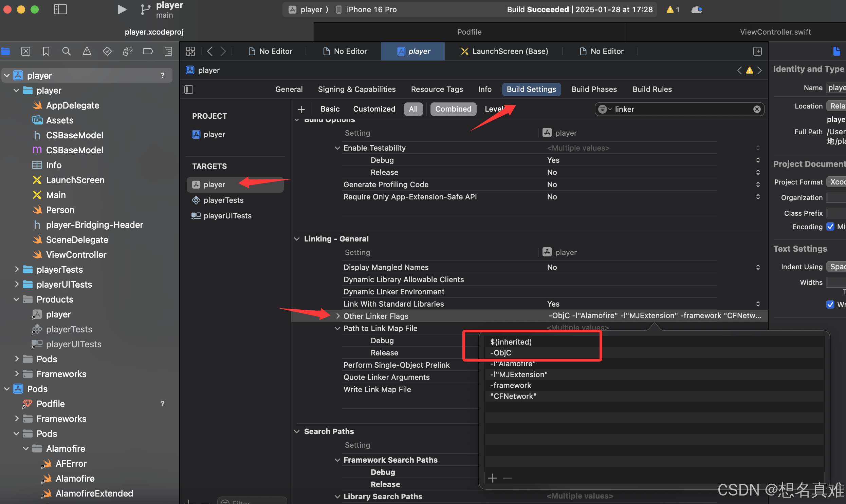
Task: Add a linker flag with plus button
Action: pos(492,478)
